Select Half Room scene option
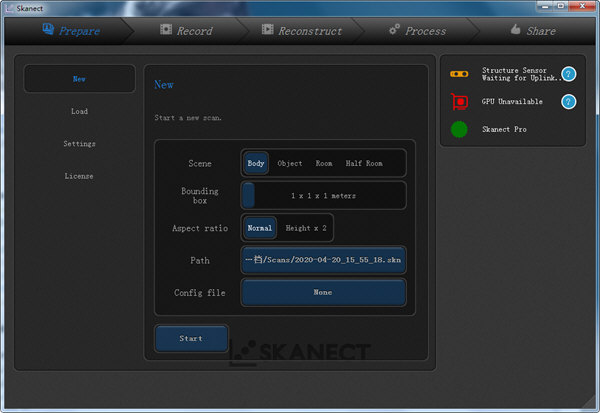Viewport: 600px width, 413px height. (x=364, y=163)
